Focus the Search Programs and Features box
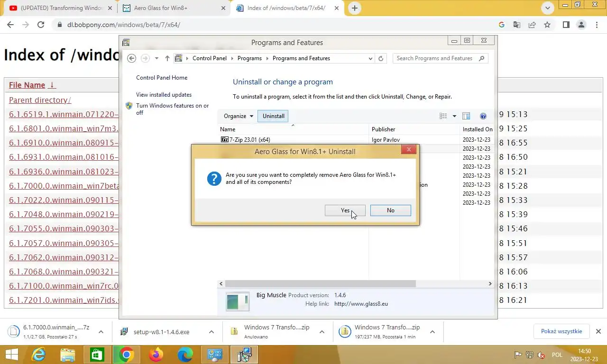Viewport: 607px width, 364px height. (440, 58)
